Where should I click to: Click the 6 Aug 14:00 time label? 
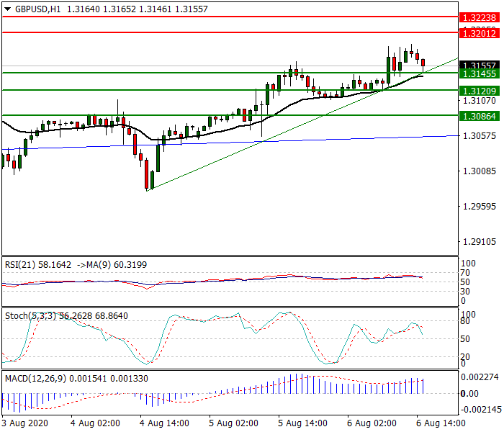point(441,423)
